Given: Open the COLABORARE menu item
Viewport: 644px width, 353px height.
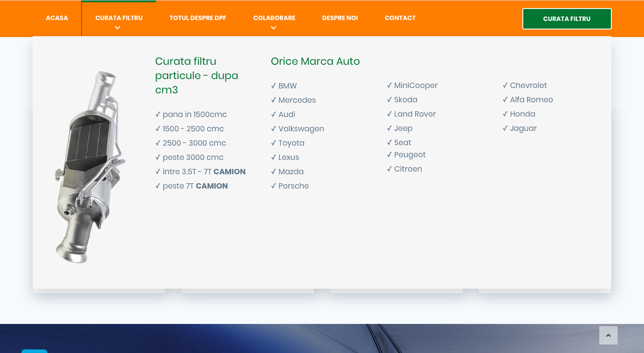Looking at the screenshot, I should (274, 18).
